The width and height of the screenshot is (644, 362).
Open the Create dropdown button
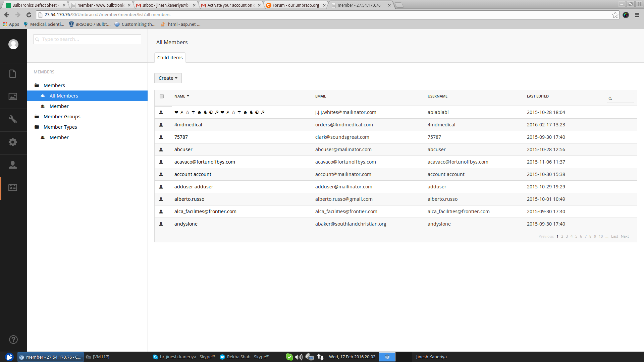coord(168,78)
